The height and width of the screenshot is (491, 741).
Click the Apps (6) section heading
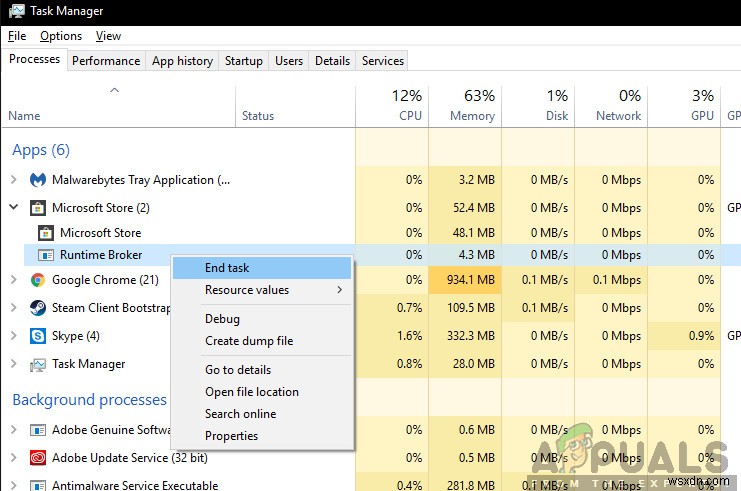(41, 150)
